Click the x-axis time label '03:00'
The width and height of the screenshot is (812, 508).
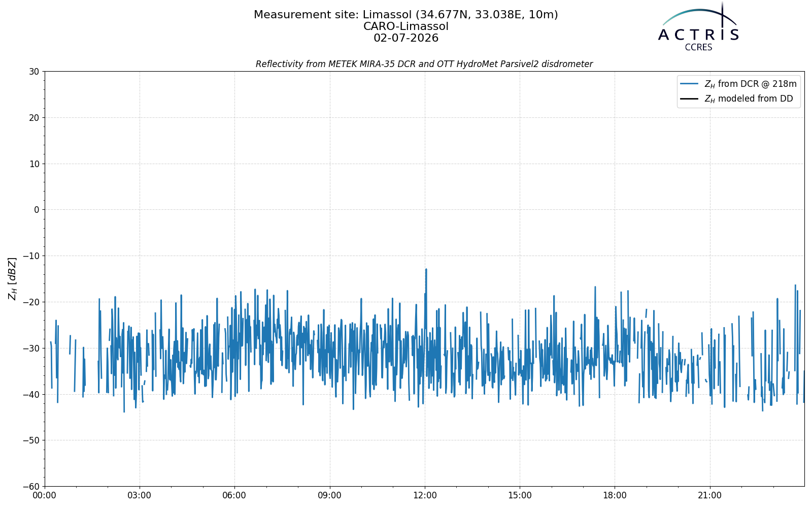coord(140,496)
